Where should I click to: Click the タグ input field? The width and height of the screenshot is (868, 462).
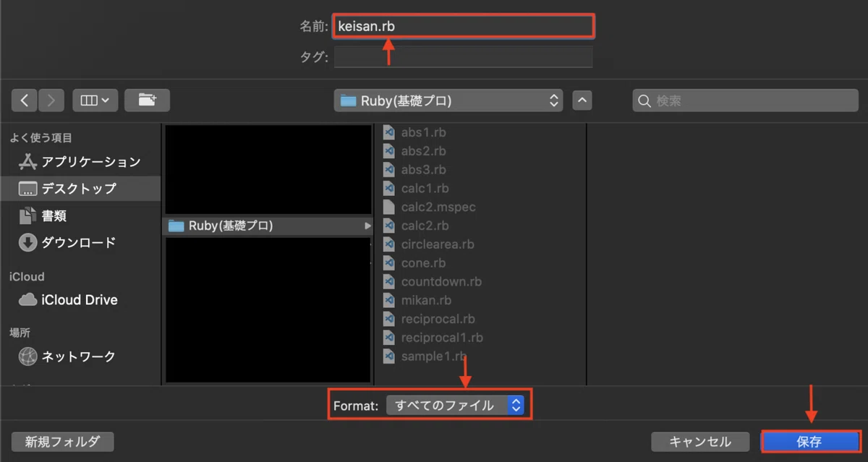463,56
